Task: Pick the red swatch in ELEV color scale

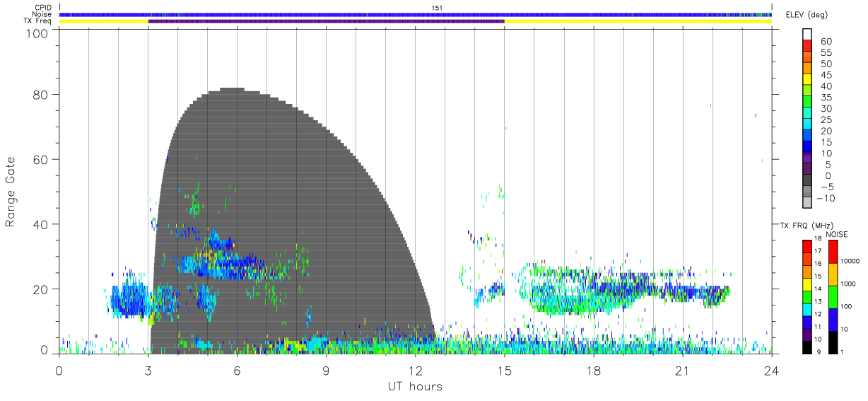Action: [808, 47]
